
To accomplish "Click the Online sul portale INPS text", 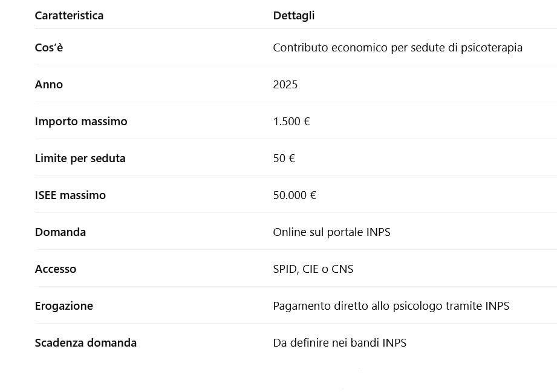I will click(331, 232).
